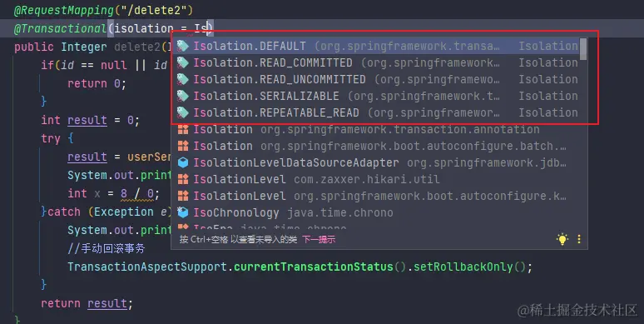Viewport: 644px width, 324px height.
Task: Click the completion popup scrollbar thumb
Action: click(582, 49)
